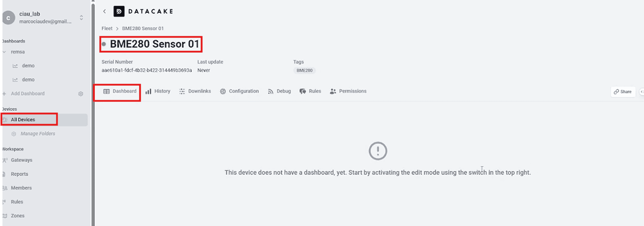Open the Configuration tab
The height and width of the screenshot is (226, 644).
tap(239, 91)
